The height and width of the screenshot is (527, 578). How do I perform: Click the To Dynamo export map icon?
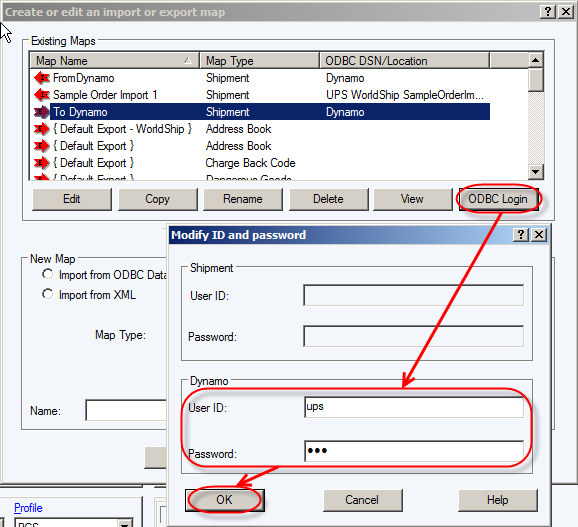[42, 112]
